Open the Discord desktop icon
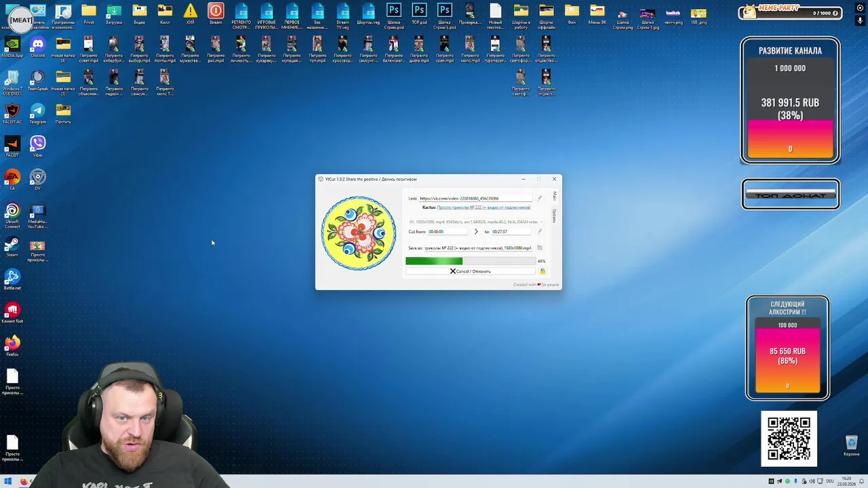 pos(38,47)
